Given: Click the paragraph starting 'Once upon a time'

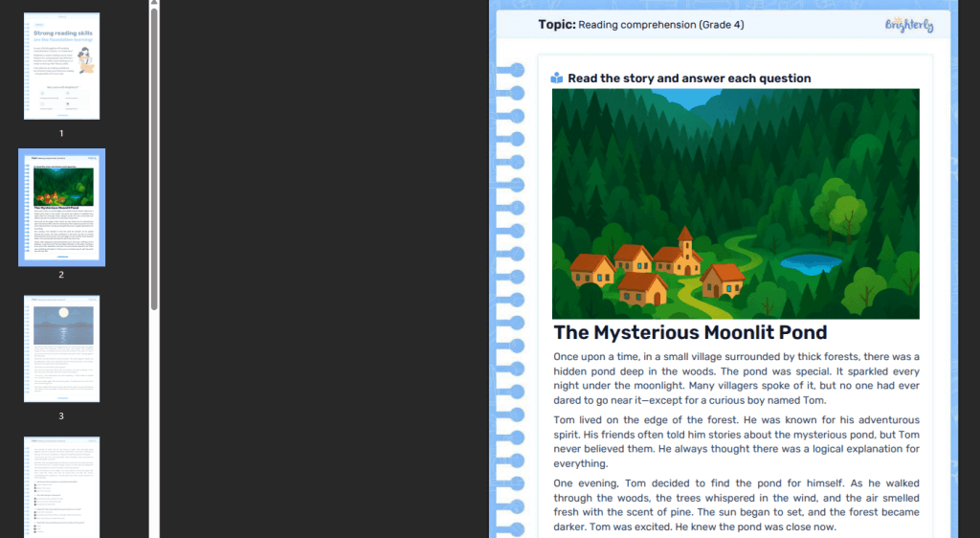Looking at the screenshot, I should point(736,378).
